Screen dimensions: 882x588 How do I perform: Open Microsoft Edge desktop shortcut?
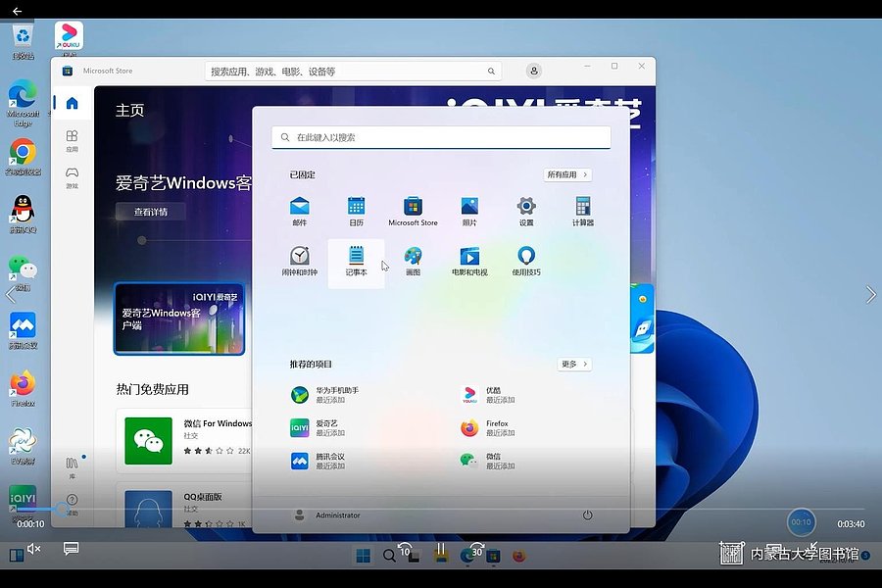click(x=24, y=104)
